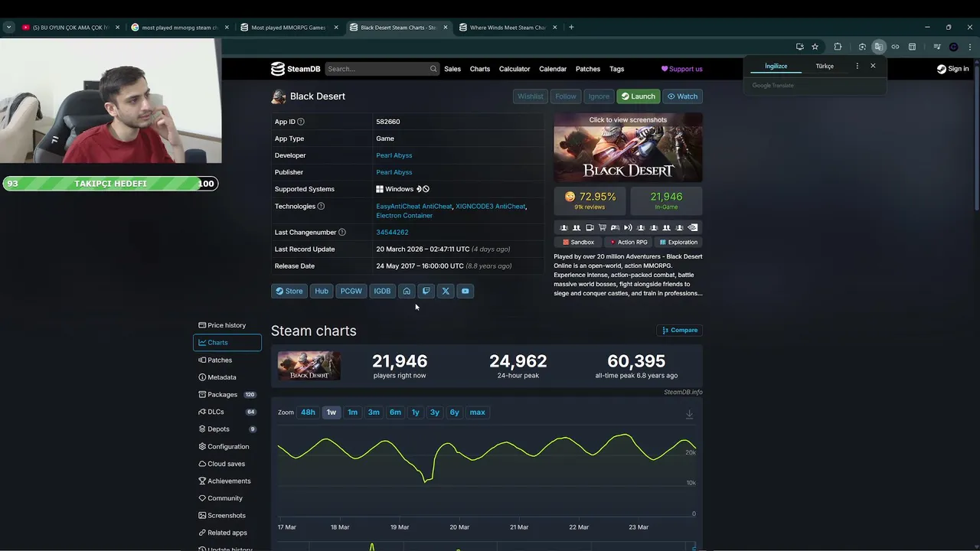Open Price history in sidebar
This screenshot has width=980, height=551.
point(227,325)
